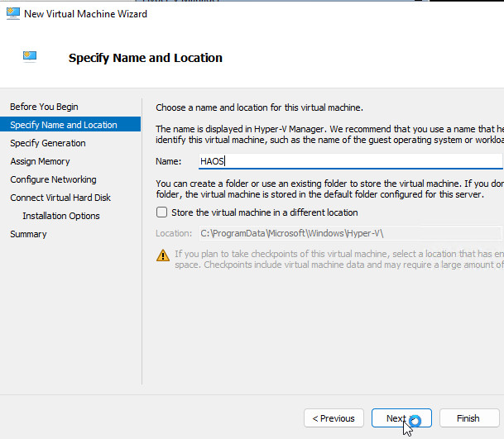Viewport: 504px width, 439px height.
Task: Click the yellow warning triangle icon
Action: point(163,255)
